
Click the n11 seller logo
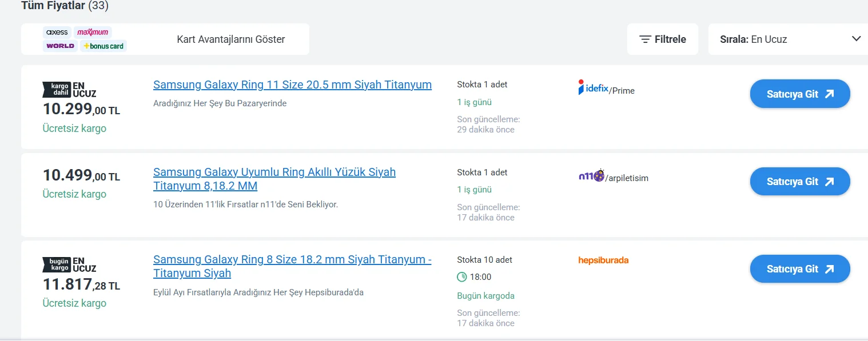(591, 176)
